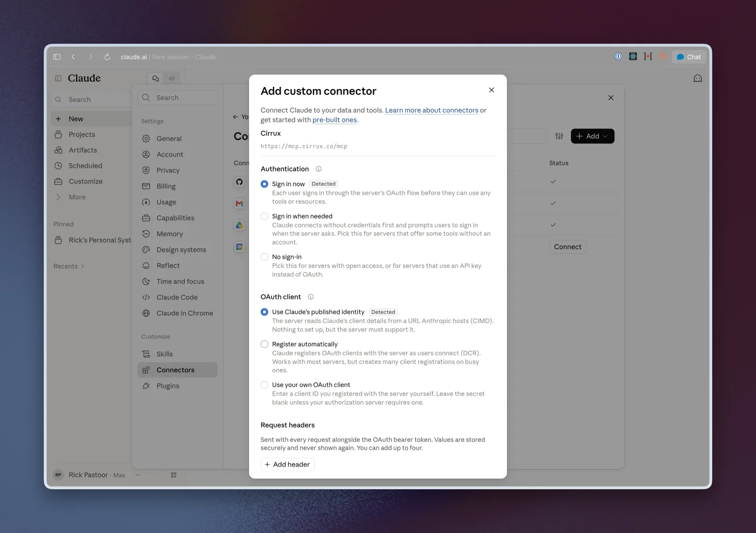Viewport: 756px width, 533px height.
Task: Open the Plugins customize page
Action: [178, 386]
